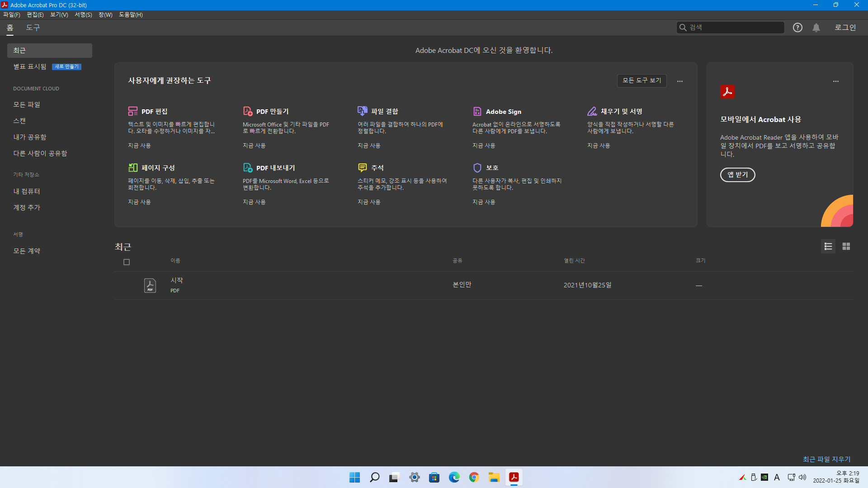Click the PDF 내보내기 tool icon
Image resolution: width=868 pixels, height=488 pixels.
click(248, 168)
